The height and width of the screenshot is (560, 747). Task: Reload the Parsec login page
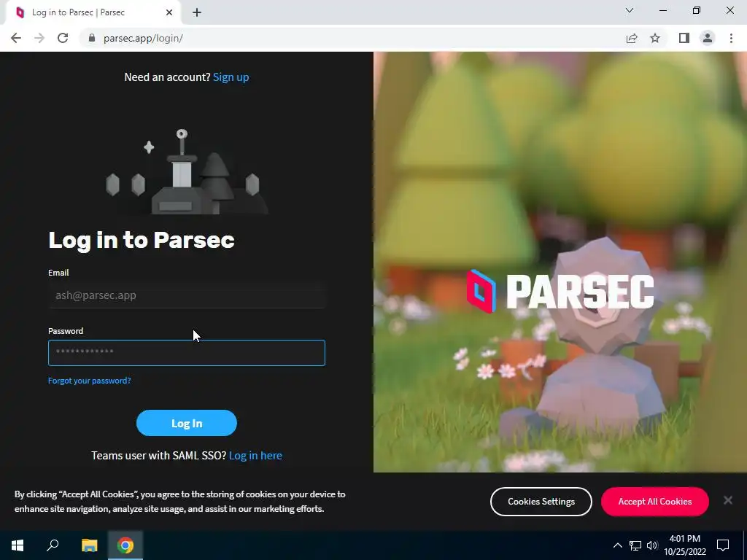coord(63,38)
